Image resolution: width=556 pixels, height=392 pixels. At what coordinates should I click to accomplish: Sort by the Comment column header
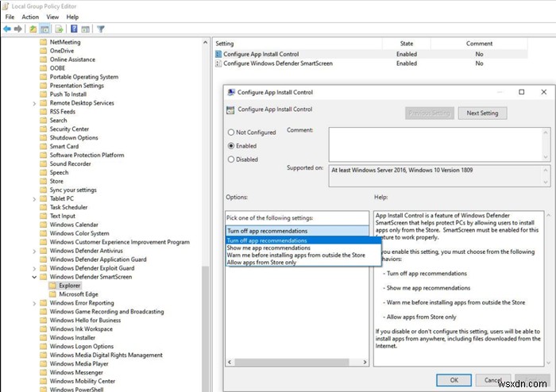click(x=479, y=44)
